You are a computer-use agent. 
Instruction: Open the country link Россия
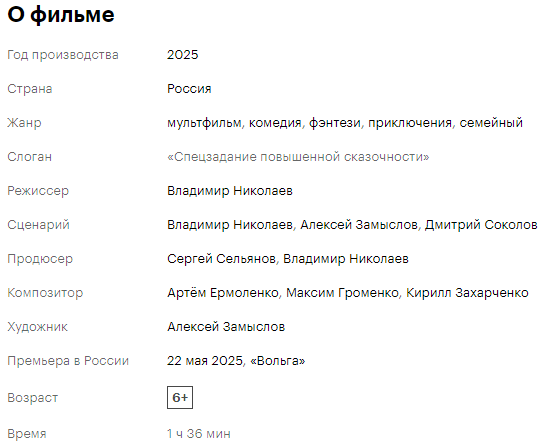coord(189,89)
